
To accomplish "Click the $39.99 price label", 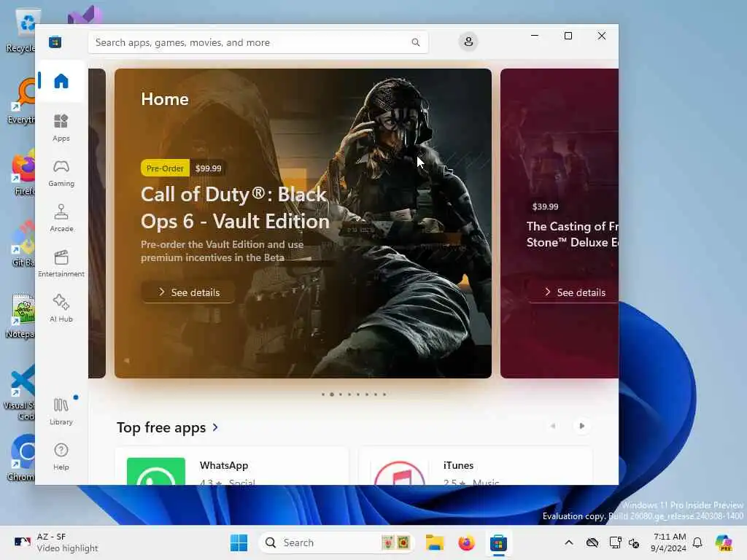I will tap(545, 206).
